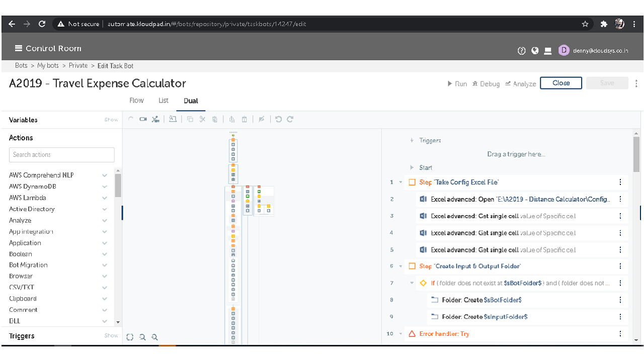Click the globe language icon

pyautogui.click(x=535, y=50)
